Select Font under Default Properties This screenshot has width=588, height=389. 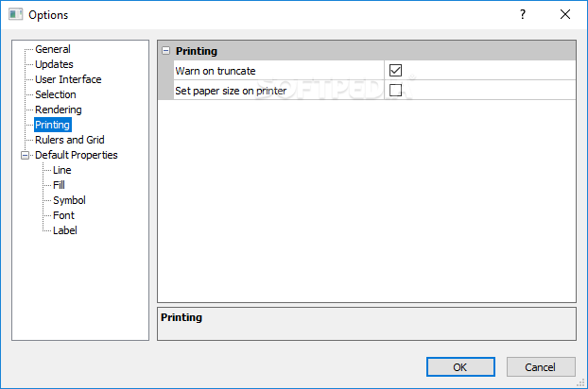(63, 215)
